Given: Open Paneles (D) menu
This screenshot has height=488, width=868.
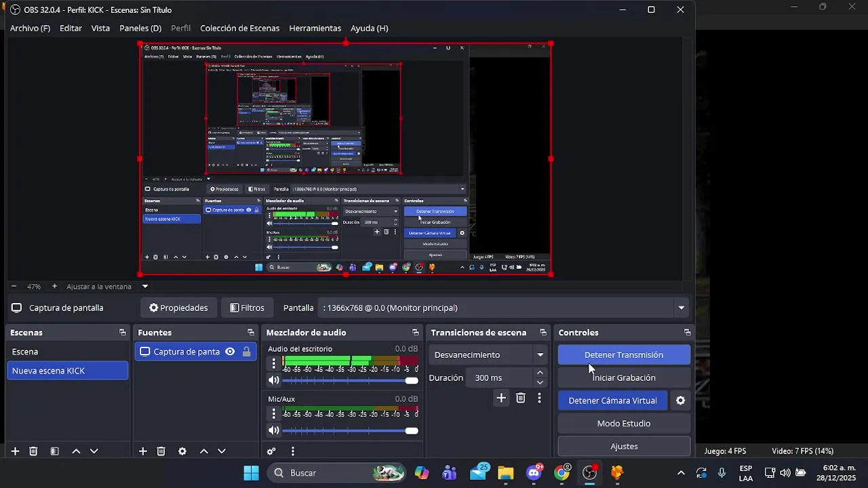Looking at the screenshot, I should (x=140, y=28).
